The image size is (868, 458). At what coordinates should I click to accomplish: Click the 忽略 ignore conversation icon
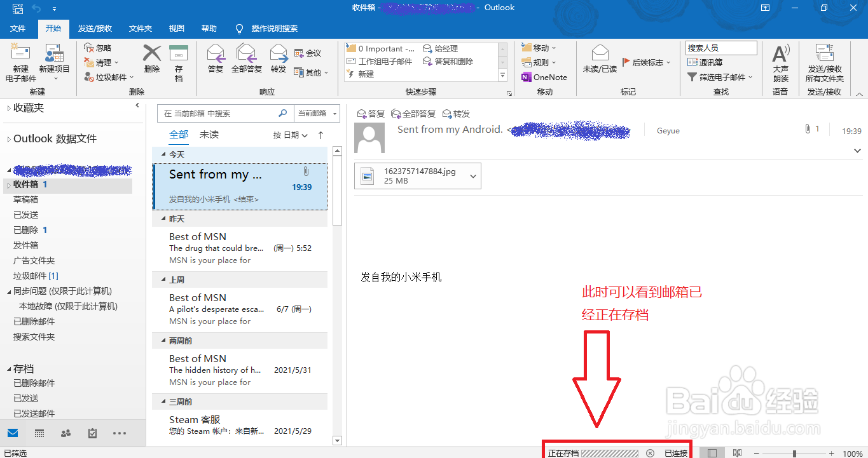98,48
